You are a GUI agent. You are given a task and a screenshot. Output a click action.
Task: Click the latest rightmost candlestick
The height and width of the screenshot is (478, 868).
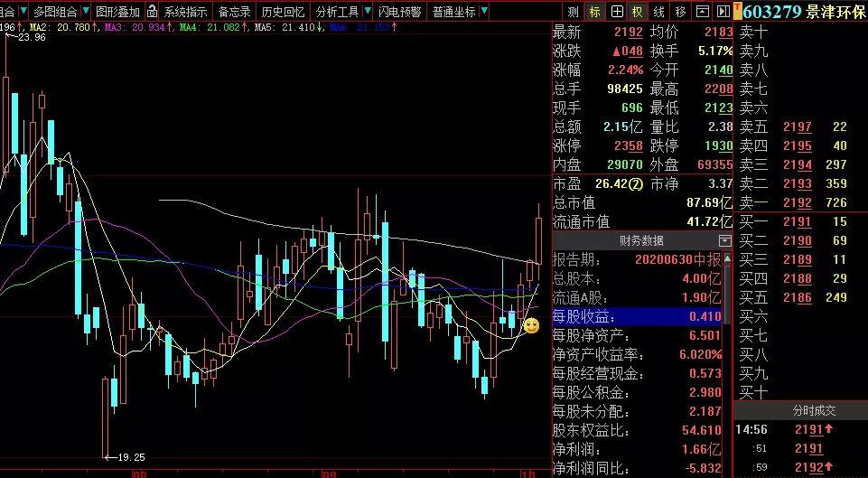click(538, 239)
